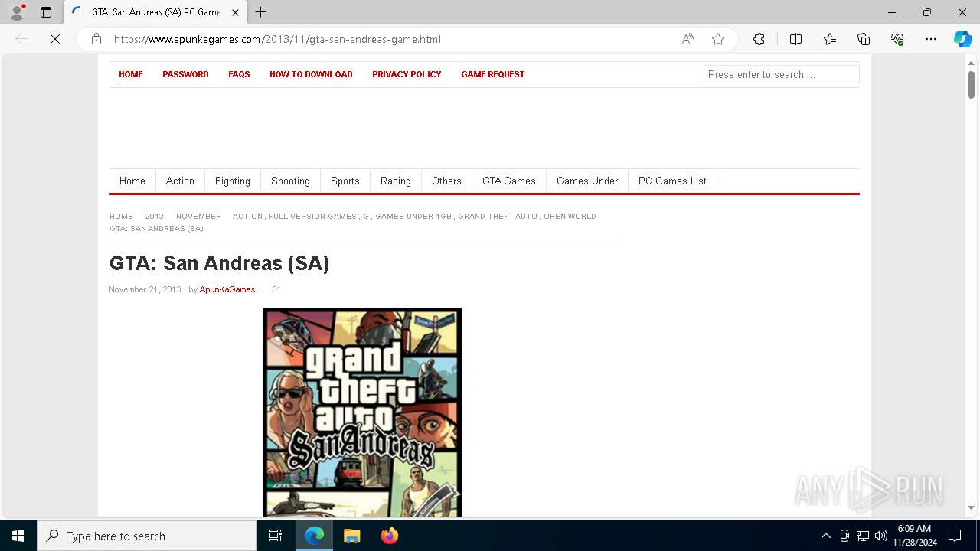
Task: Open the volume tray icon
Action: tap(881, 536)
